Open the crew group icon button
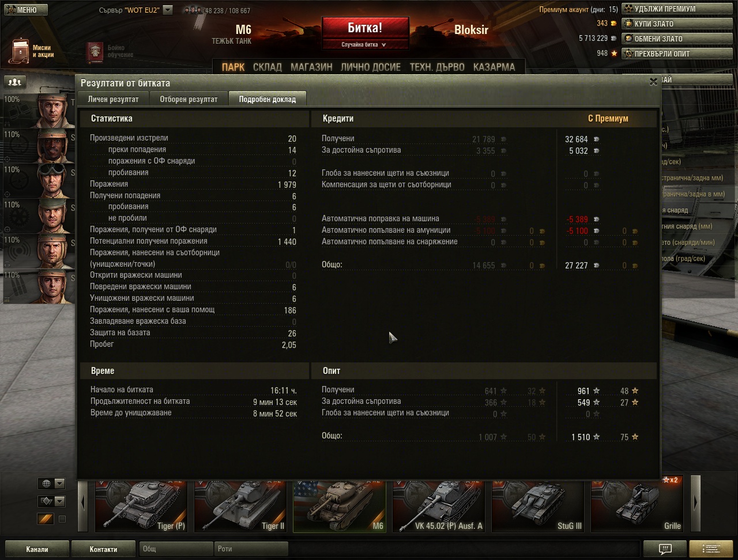Viewport: 738px width, 560px height. click(15, 82)
